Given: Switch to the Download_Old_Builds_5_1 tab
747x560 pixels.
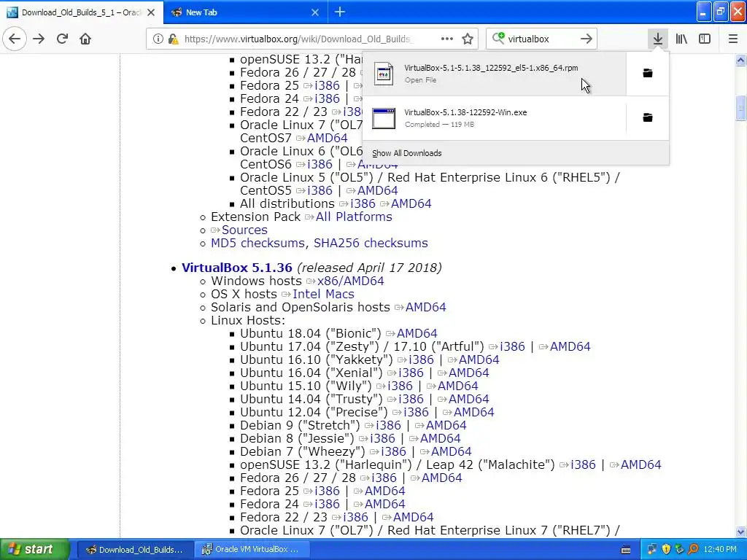Looking at the screenshot, I should point(82,12).
